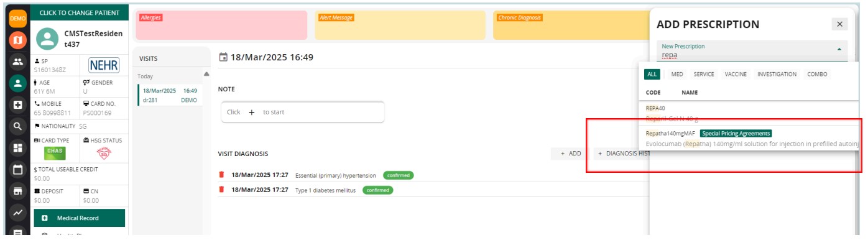Click the 'Click + to start' note box
The width and height of the screenshot is (868, 240).
[x=303, y=113]
